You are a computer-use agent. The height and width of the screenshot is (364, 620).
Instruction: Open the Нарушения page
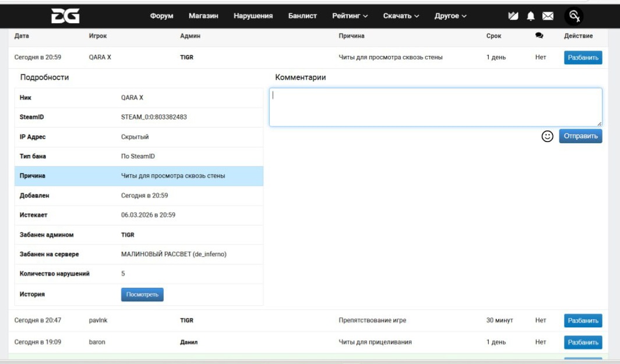click(x=253, y=16)
